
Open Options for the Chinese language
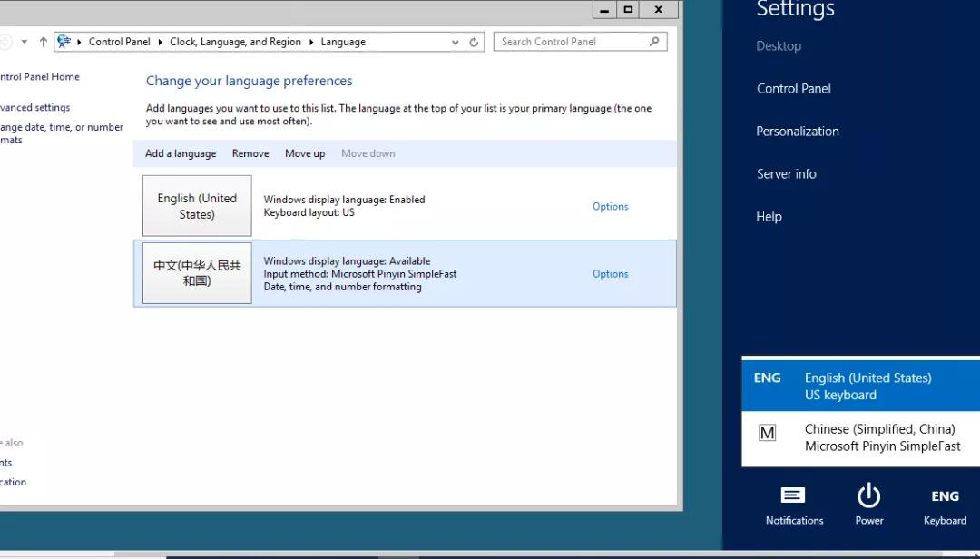(x=610, y=274)
